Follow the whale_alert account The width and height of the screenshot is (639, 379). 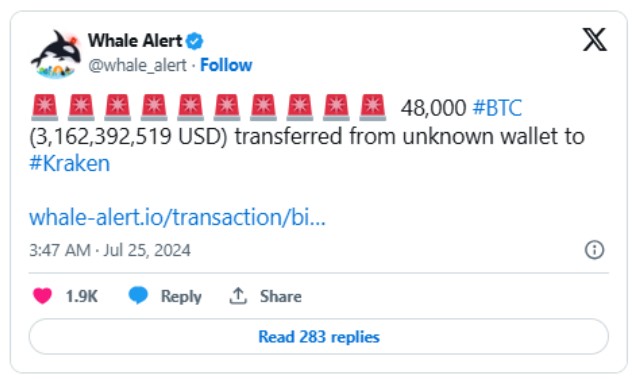pyautogui.click(x=226, y=65)
